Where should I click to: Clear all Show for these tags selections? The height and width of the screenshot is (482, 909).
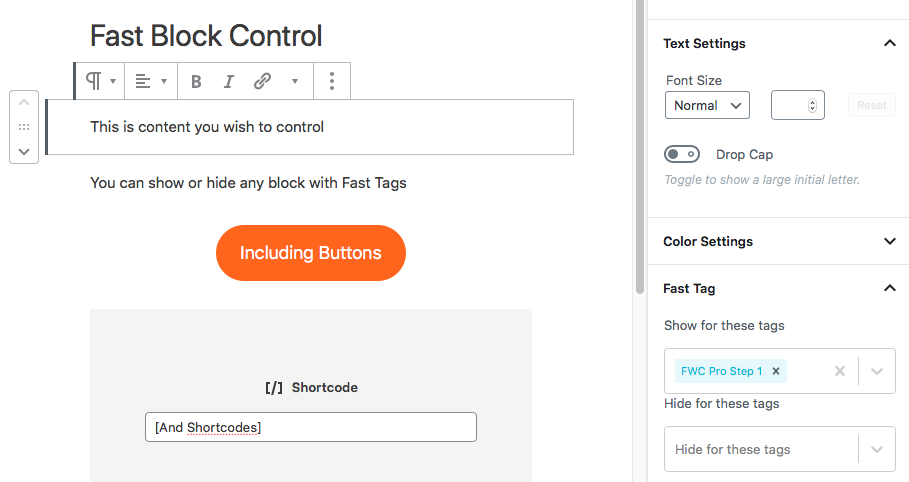click(839, 371)
